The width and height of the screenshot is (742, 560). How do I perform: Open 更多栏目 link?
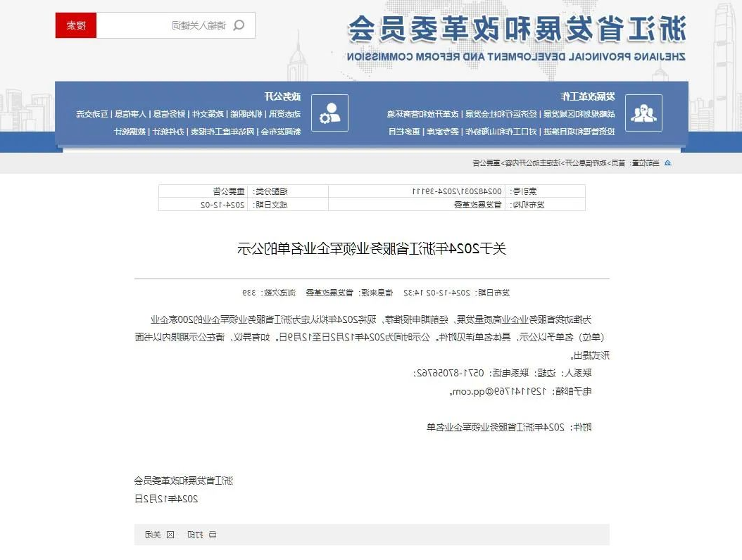coord(404,132)
